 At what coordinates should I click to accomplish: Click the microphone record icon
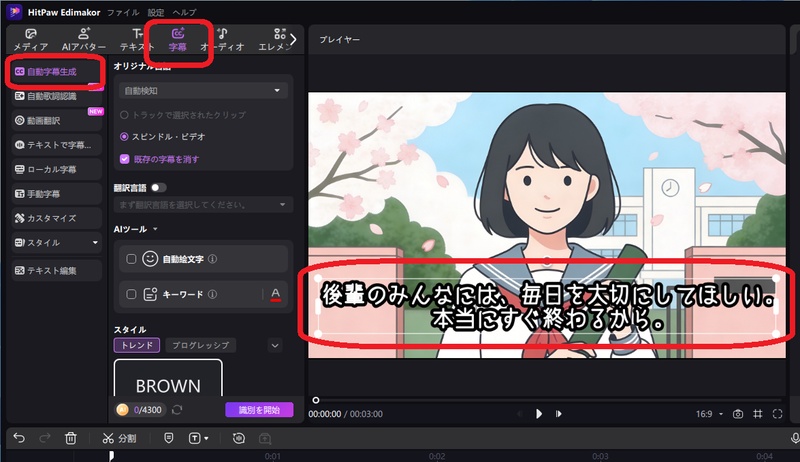tap(795, 438)
